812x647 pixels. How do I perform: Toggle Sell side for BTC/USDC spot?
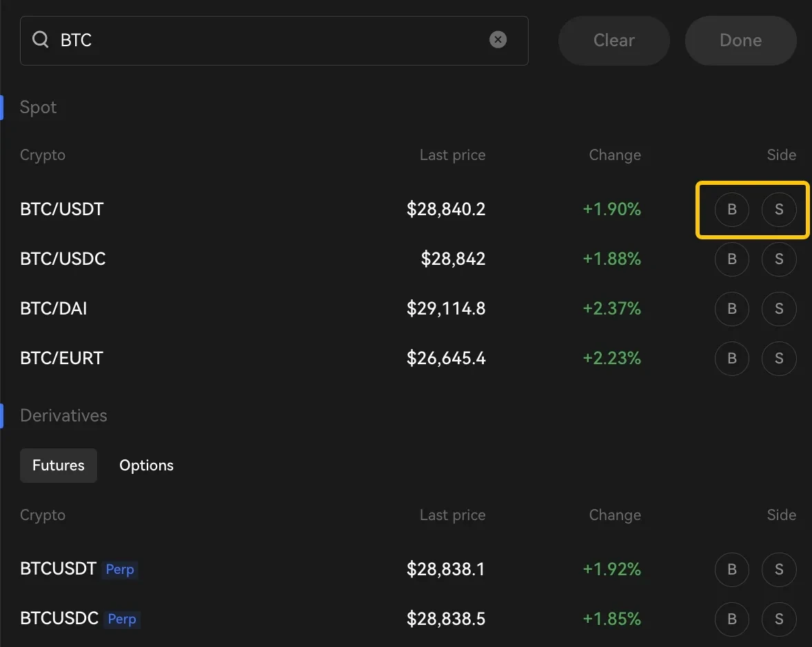[x=779, y=259]
